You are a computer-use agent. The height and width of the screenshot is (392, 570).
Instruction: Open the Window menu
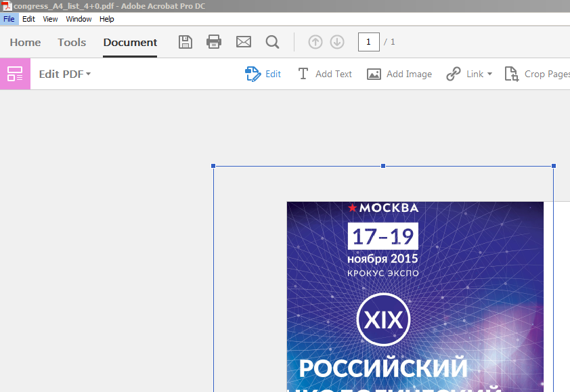pos(79,19)
